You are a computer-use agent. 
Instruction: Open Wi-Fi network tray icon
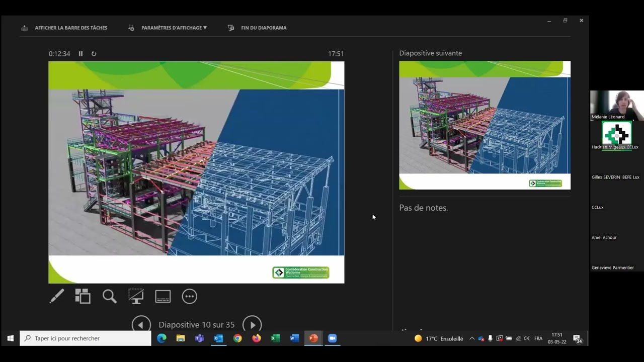(518, 338)
